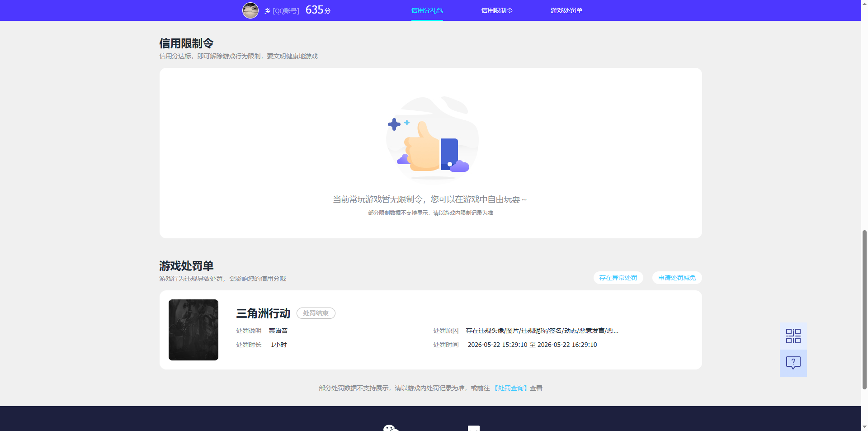Switch to 游戏处罚单 tab
Viewport: 868px width, 431px height.
click(566, 10)
